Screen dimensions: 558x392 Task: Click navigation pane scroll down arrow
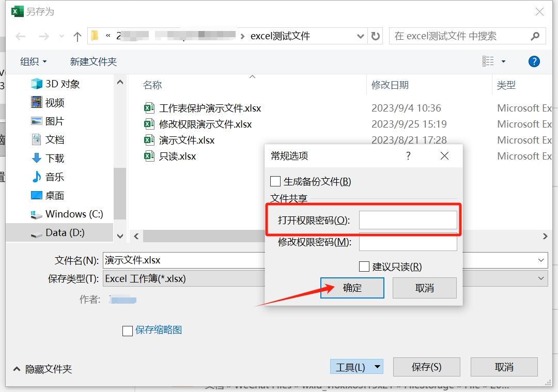coord(120,236)
